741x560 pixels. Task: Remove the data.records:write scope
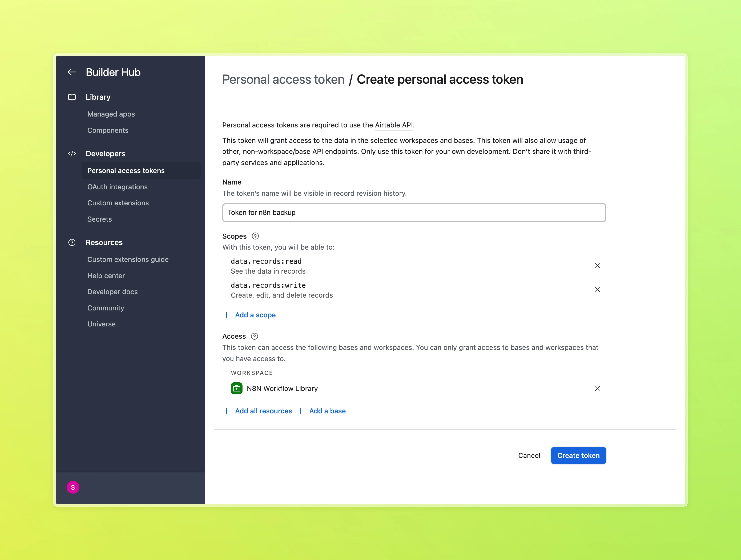[x=598, y=290]
